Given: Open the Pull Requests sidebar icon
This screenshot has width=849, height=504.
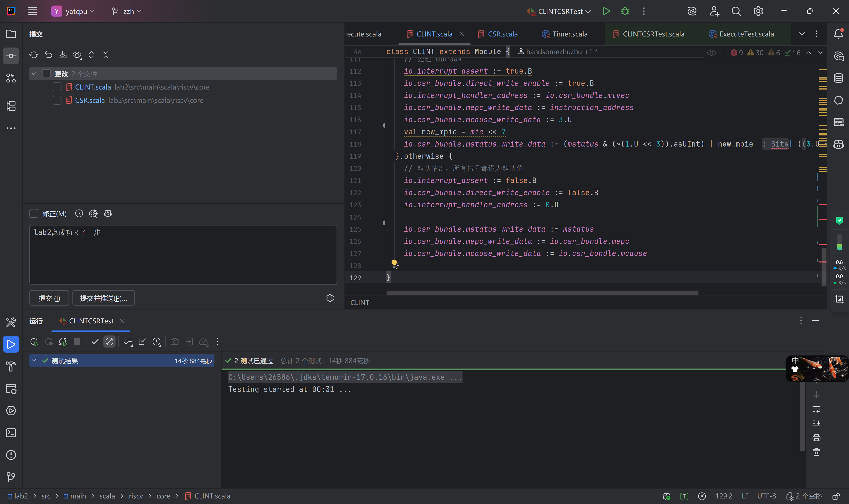Looking at the screenshot, I should click(x=11, y=78).
